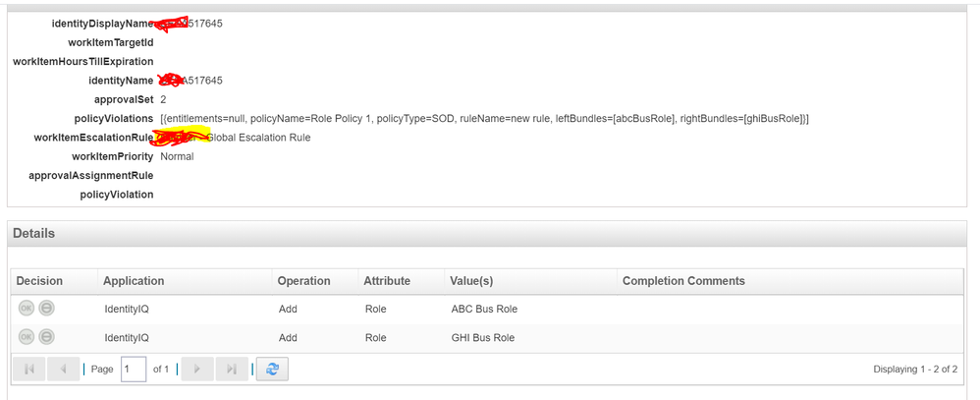
Task: Refresh the Details grid
Action: (x=272, y=369)
